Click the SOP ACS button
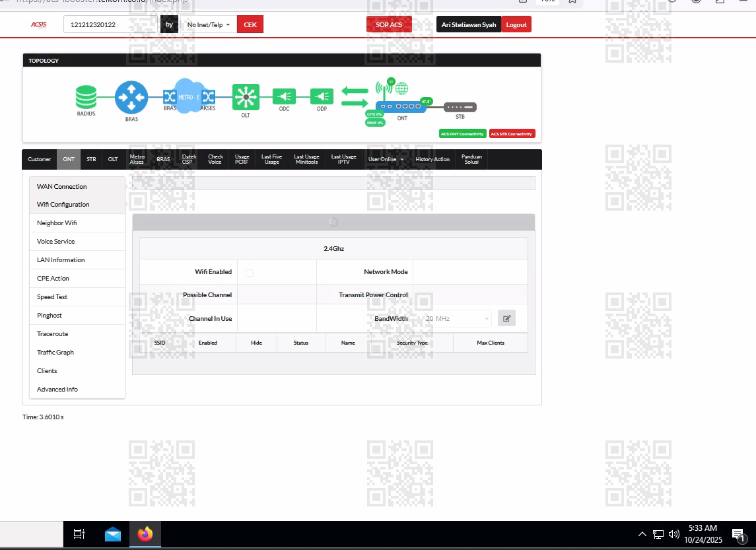Screen dimensions: 756x550 tap(389, 24)
